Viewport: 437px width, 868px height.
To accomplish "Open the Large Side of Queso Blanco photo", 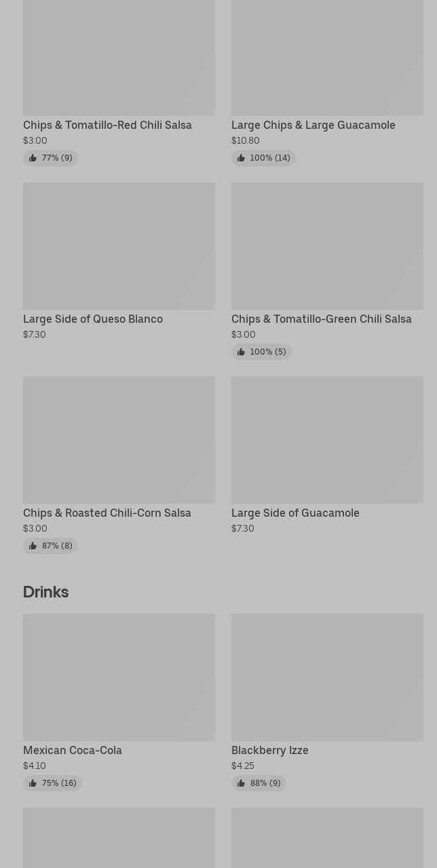I will coord(119,245).
